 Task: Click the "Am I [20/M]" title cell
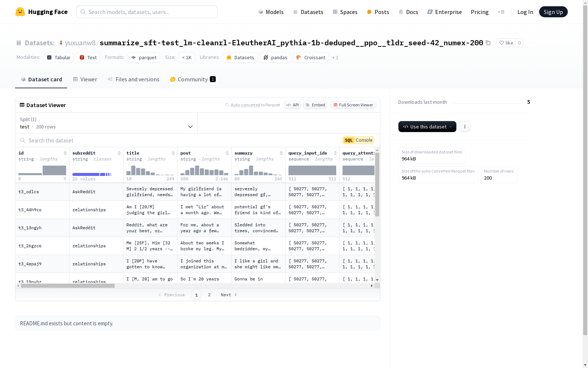pyautogui.click(x=150, y=210)
